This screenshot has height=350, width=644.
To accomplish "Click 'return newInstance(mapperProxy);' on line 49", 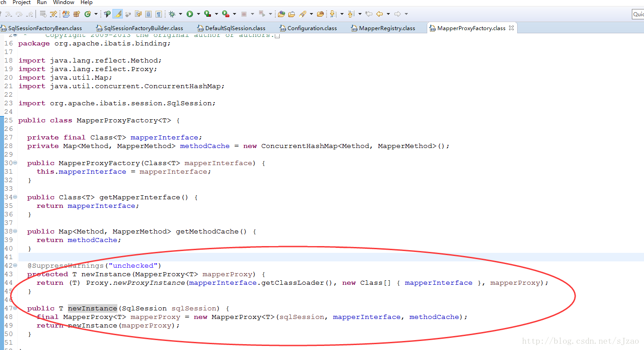I will 108,326.
